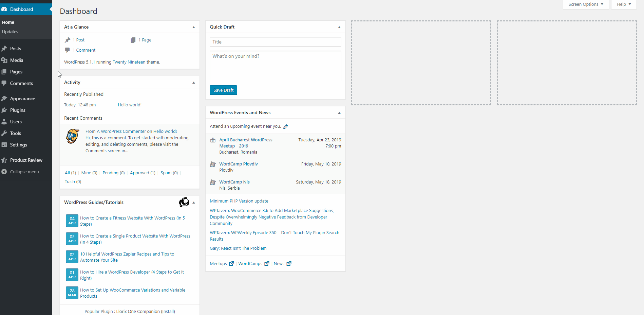Image resolution: width=644 pixels, height=315 pixels.
Task: Click the Plugins plug icon
Action: tap(4, 110)
